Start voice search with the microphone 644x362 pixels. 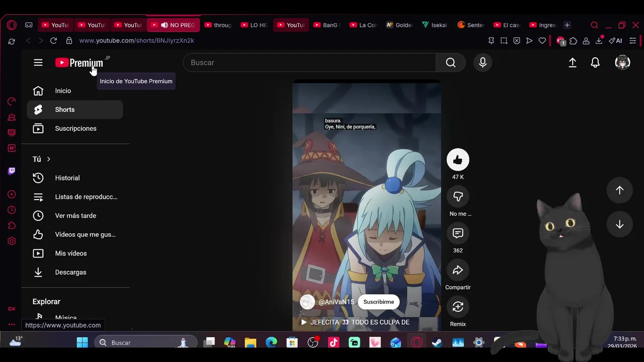pos(482,62)
